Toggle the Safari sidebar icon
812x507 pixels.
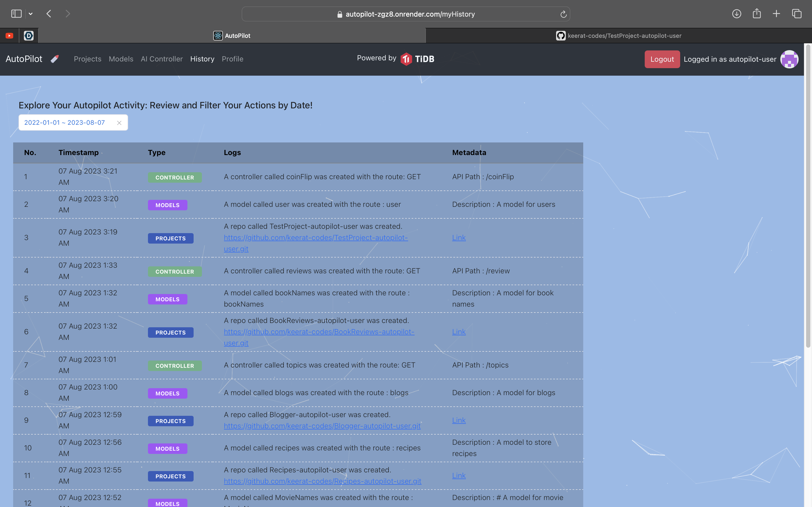tap(16, 14)
